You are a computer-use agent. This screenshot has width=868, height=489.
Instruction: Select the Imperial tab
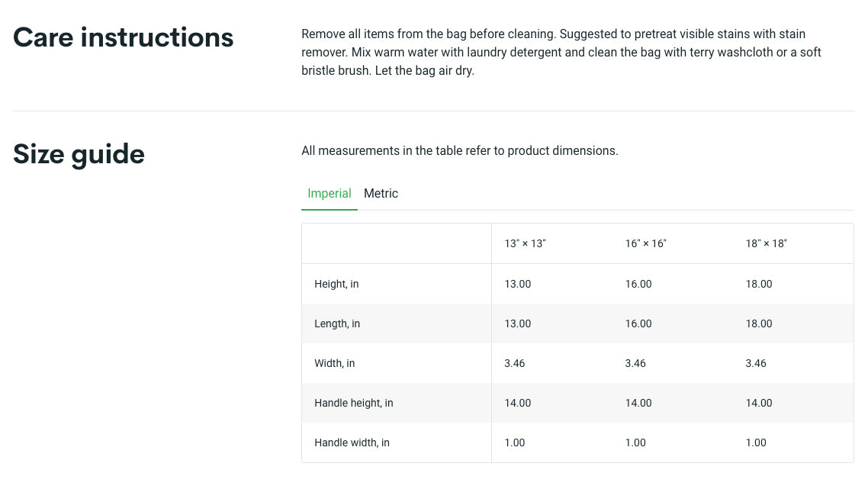point(330,194)
